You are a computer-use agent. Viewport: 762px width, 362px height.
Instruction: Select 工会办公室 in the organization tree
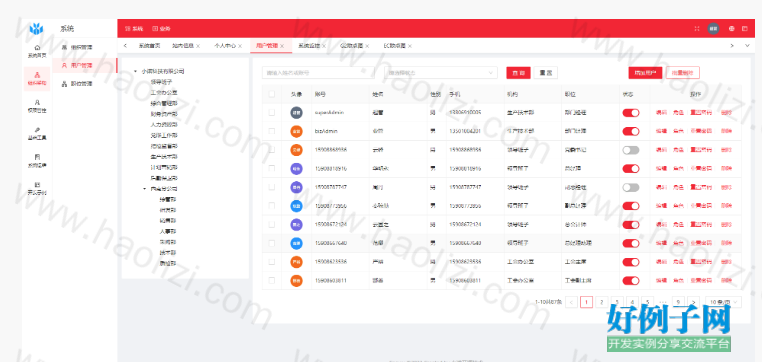(x=164, y=92)
